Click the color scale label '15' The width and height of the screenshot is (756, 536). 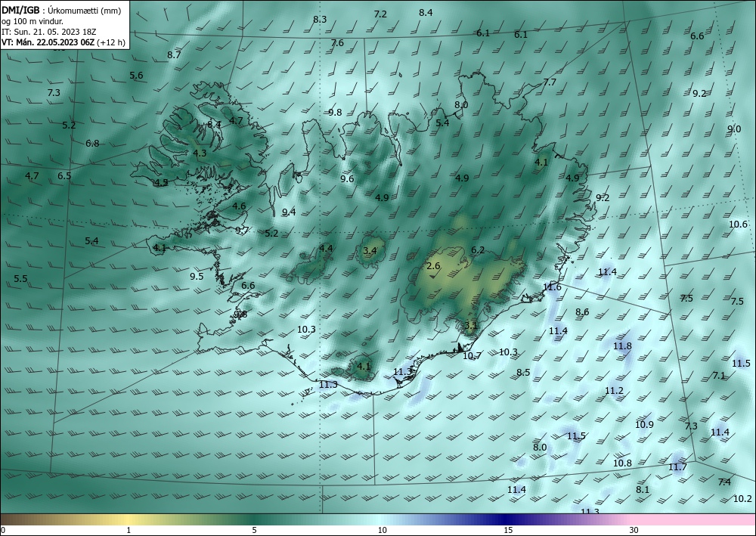tap(508, 531)
